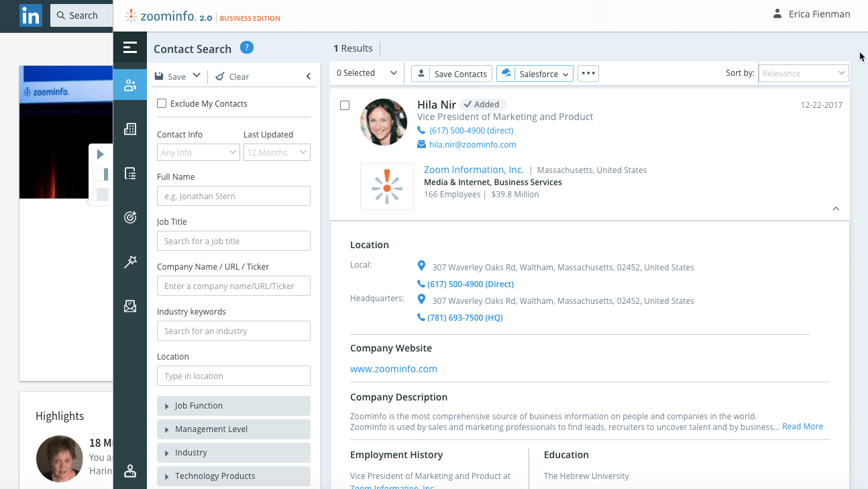868x489 pixels.
Task: Open the hamburger menu in the sidebar
Action: pyautogui.click(x=130, y=48)
